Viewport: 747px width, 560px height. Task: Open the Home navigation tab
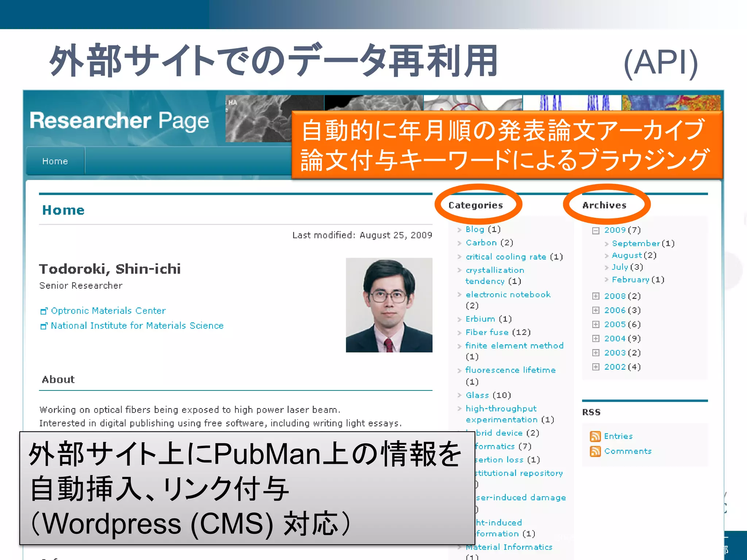tap(55, 161)
